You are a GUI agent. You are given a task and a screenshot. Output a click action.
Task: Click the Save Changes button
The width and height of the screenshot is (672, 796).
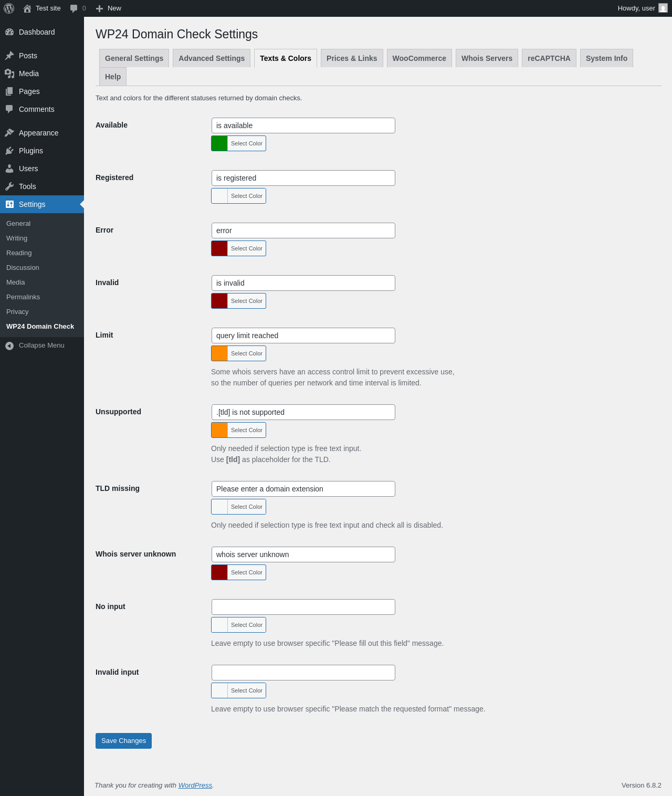pyautogui.click(x=123, y=741)
